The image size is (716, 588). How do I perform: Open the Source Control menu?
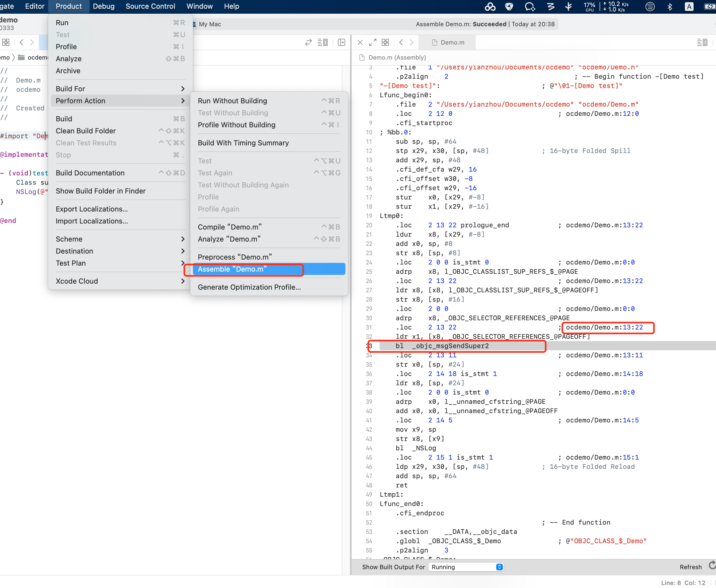pyautogui.click(x=150, y=7)
